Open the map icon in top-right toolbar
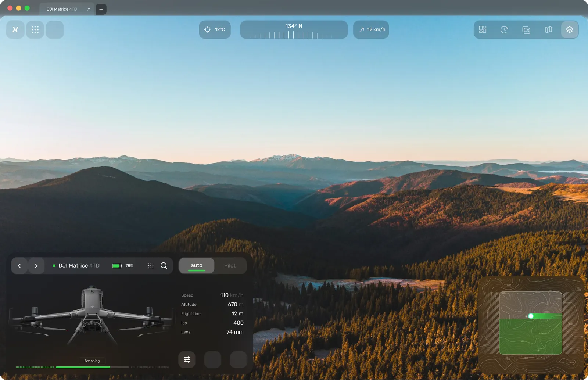 548,29
